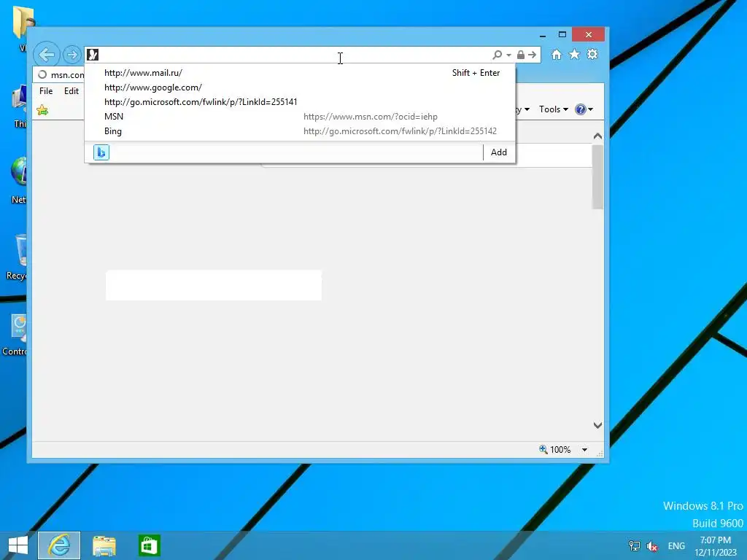Open the Home page icon
This screenshot has width=747, height=560.
pyautogui.click(x=557, y=54)
